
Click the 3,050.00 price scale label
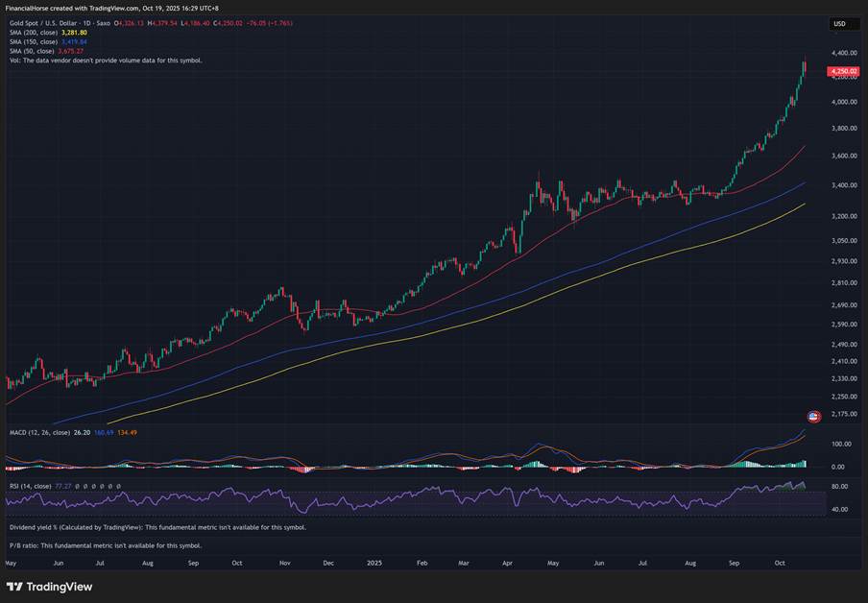(843, 242)
